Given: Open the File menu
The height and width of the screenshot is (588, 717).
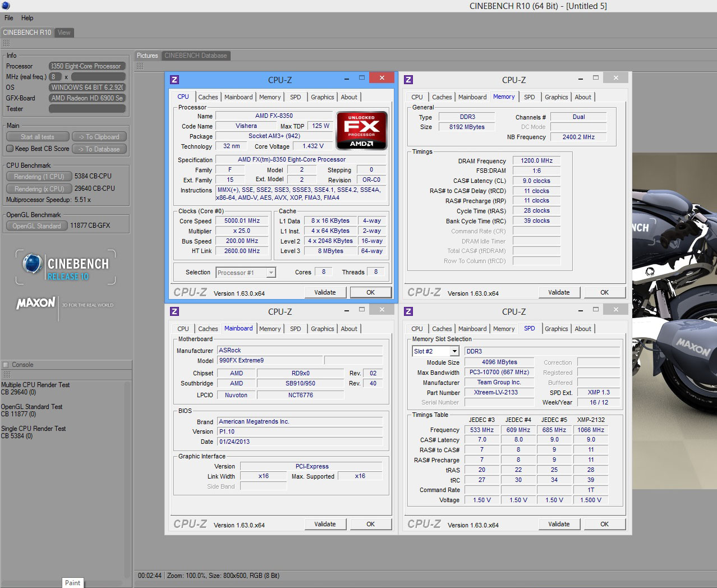Looking at the screenshot, I should 9,18.
